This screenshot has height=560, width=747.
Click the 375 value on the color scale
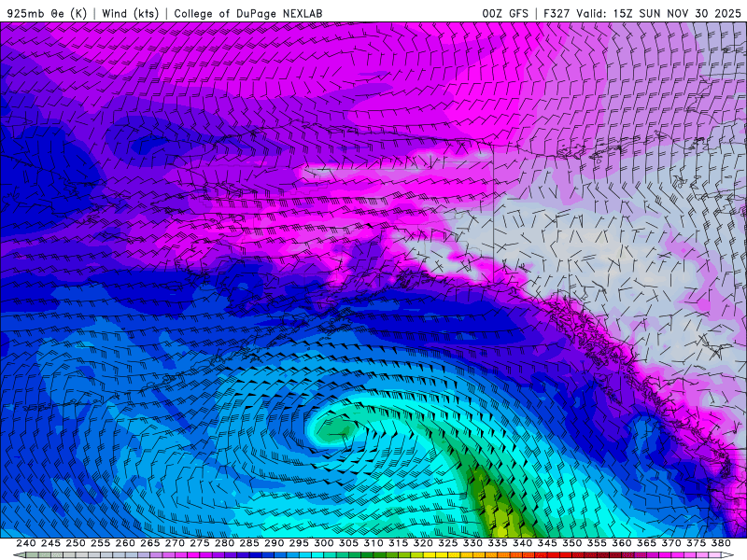coord(696,543)
